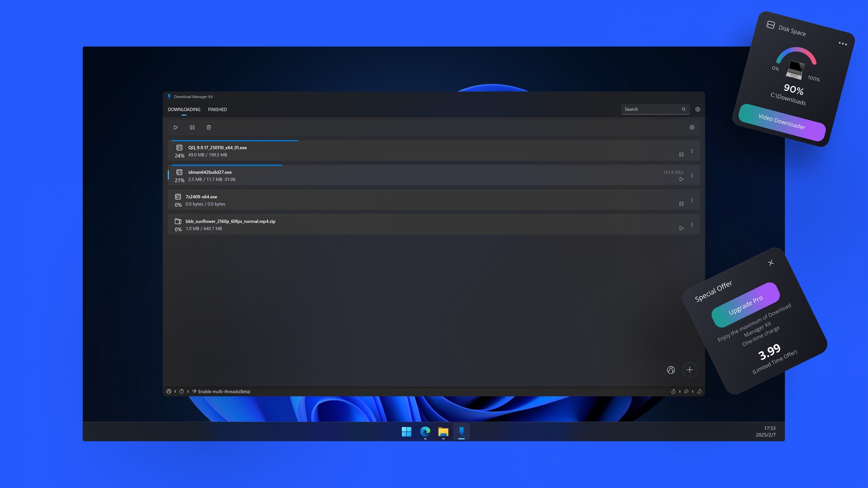Pin the window using the status bar pin icon
Image resolution: width=868 pixels, height=488 pixels.
(x=686, y=391)
